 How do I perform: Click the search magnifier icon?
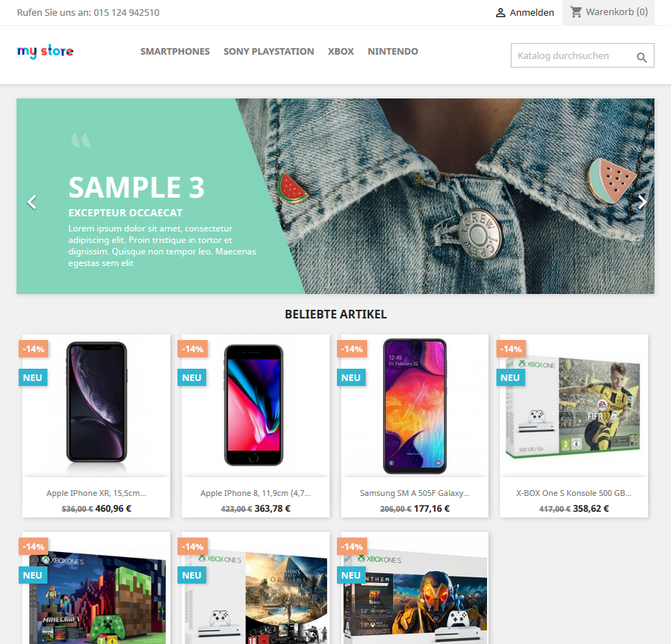click(x=642, y=57)
